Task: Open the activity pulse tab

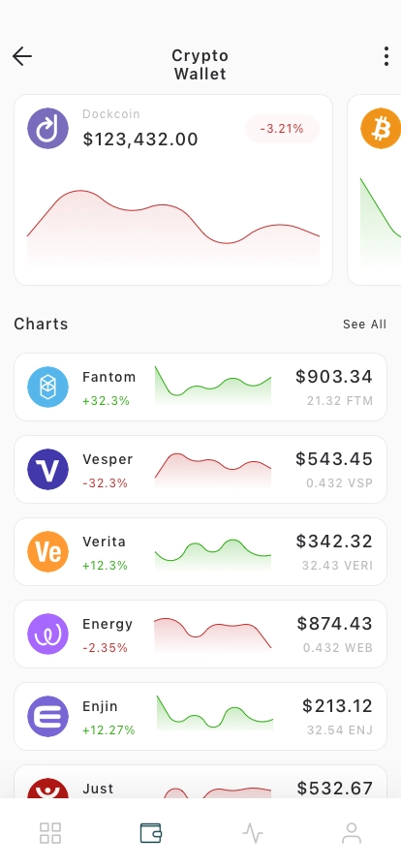Action: click(253, 833)
